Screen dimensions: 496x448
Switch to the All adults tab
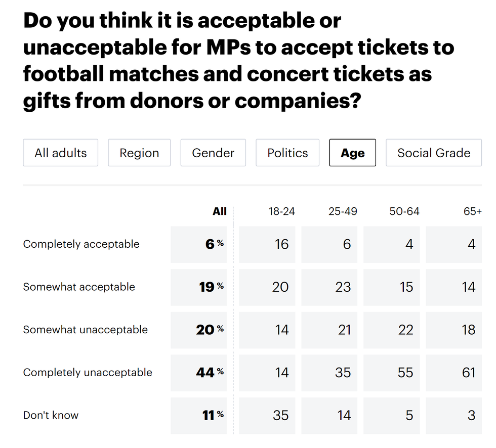pyautogui.click(x=60, y=152)
